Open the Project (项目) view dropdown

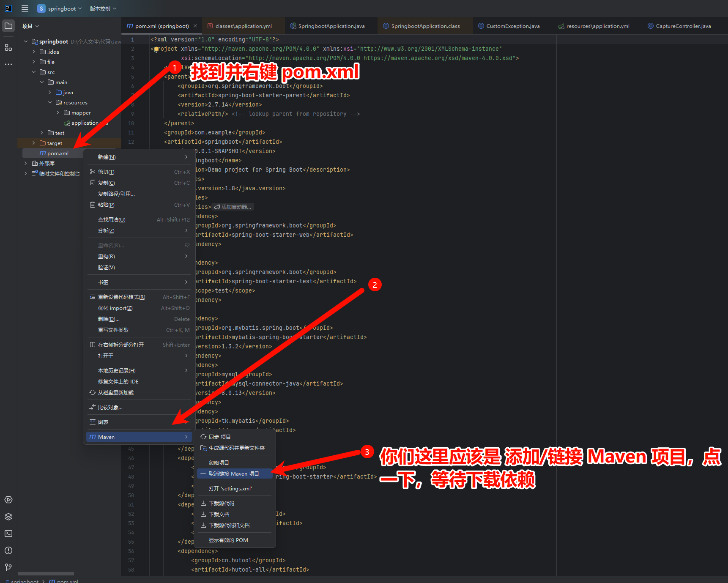(30, 26)
